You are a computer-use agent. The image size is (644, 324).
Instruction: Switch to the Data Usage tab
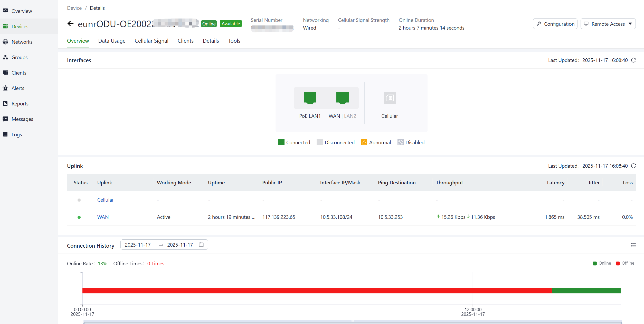pyautogui.click(x=112, y=41)
